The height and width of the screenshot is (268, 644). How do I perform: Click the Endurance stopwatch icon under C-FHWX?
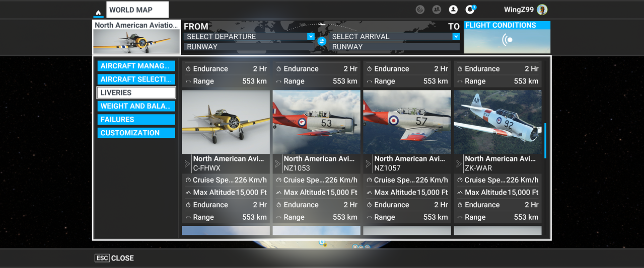click(188, 205)
